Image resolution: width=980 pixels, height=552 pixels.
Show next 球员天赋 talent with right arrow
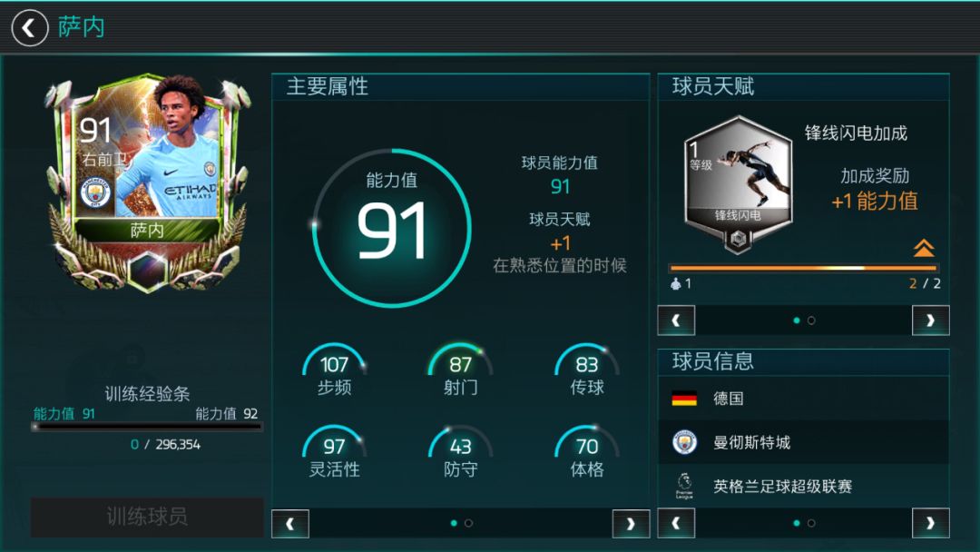click(931, 320)
